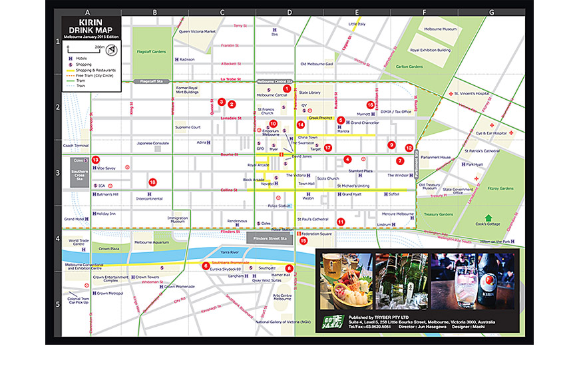Click the Melbourne Museum label
Viewport: 579px width, 392px height.
coord(440,29)
